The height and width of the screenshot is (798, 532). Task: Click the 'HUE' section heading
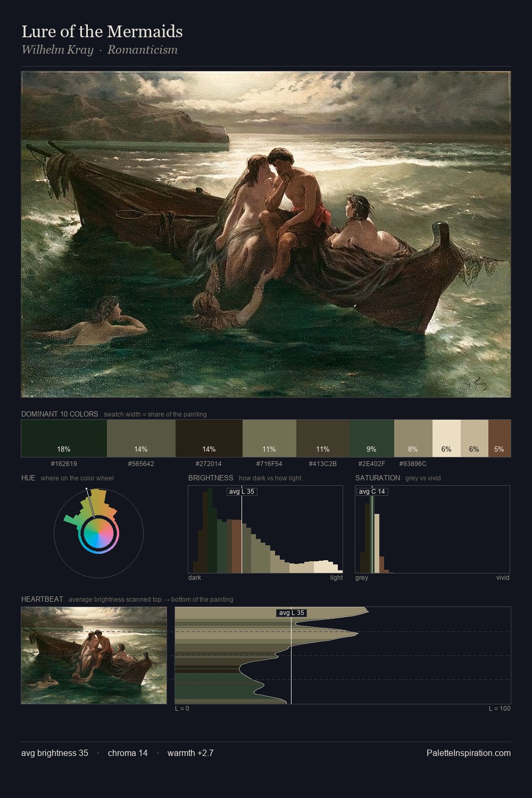[28, 478]
